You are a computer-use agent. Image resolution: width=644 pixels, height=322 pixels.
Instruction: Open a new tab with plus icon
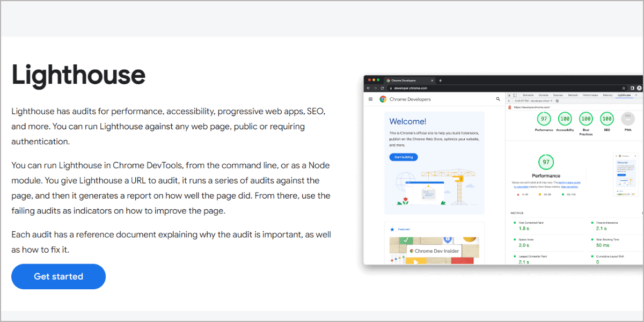pyautogui.click(x=440, y=80)
